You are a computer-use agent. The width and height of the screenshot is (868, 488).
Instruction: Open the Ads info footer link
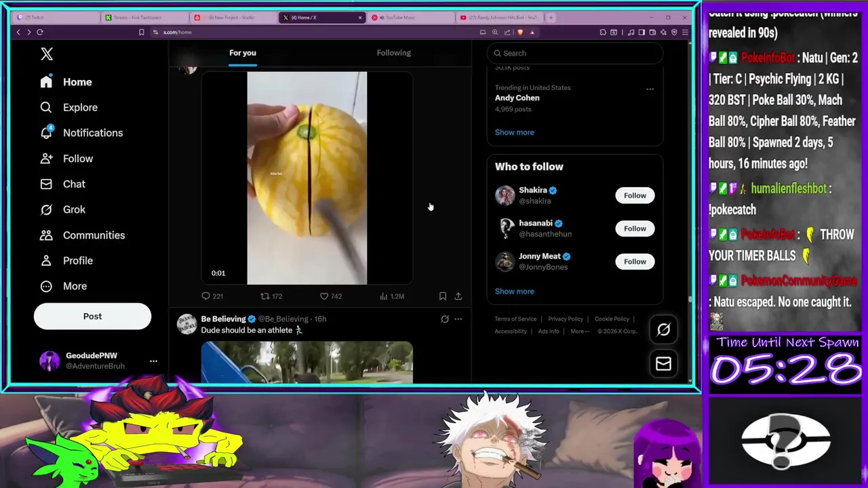coord(549,331)
